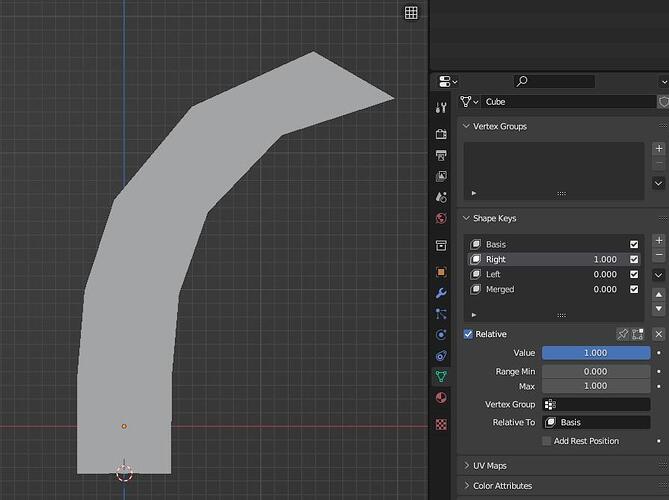Click the Left shape key value 0.000
The image size is (669, 500).
605,274
